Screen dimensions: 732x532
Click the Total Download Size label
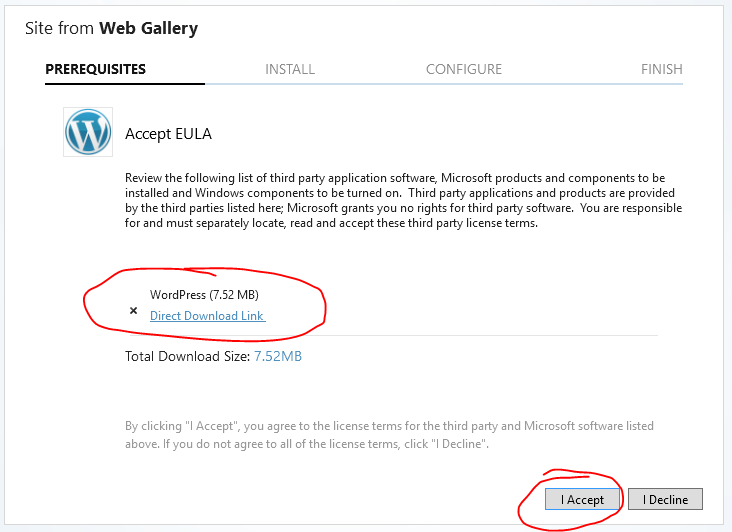point(187,356)
